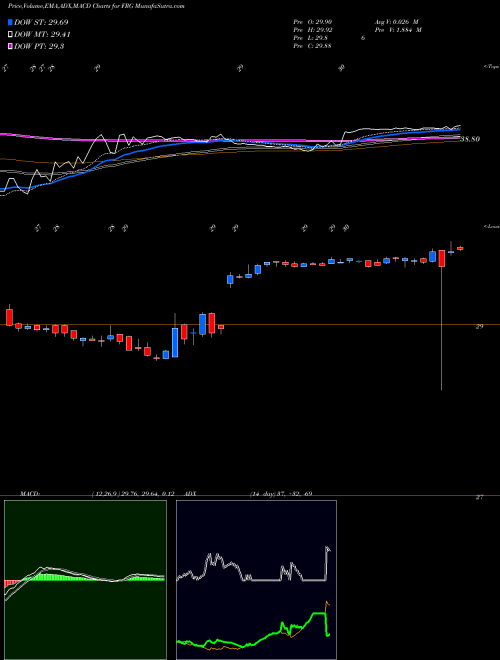Click the 'Pre L: 29.8' low value
The width and height of the screenshot is (500, 660).
[x=310, y=37]
